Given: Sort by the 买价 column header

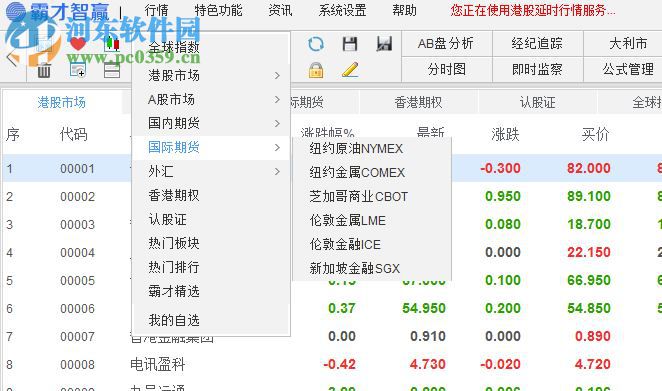Looking at the screenshot, I should 595,135.
